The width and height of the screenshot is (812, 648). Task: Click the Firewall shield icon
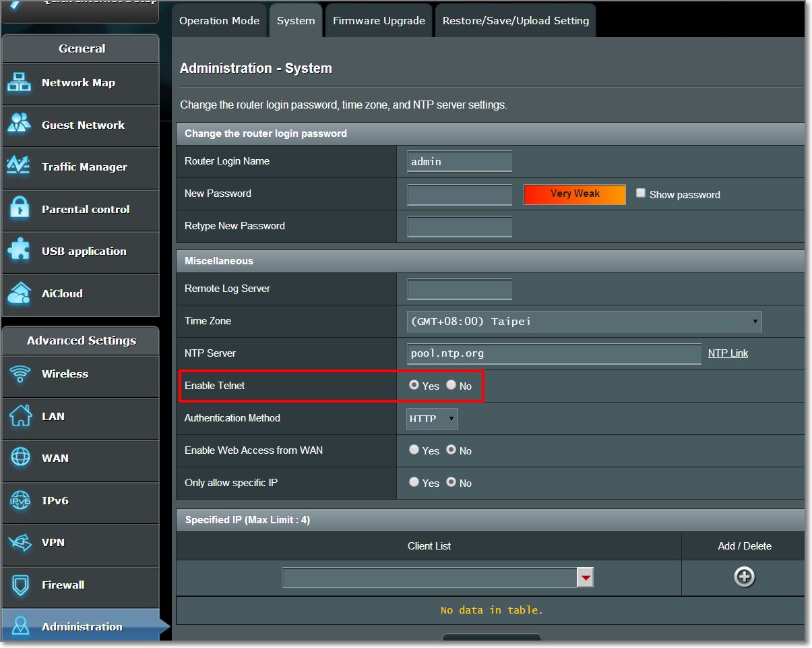coord(20,585)
